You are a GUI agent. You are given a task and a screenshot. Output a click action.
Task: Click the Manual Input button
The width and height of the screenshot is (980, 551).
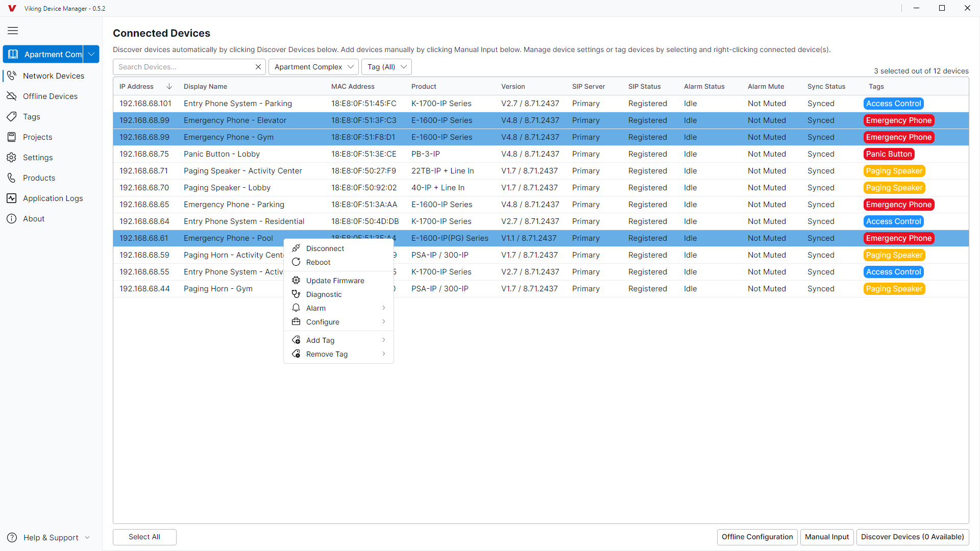click(826, 537)
